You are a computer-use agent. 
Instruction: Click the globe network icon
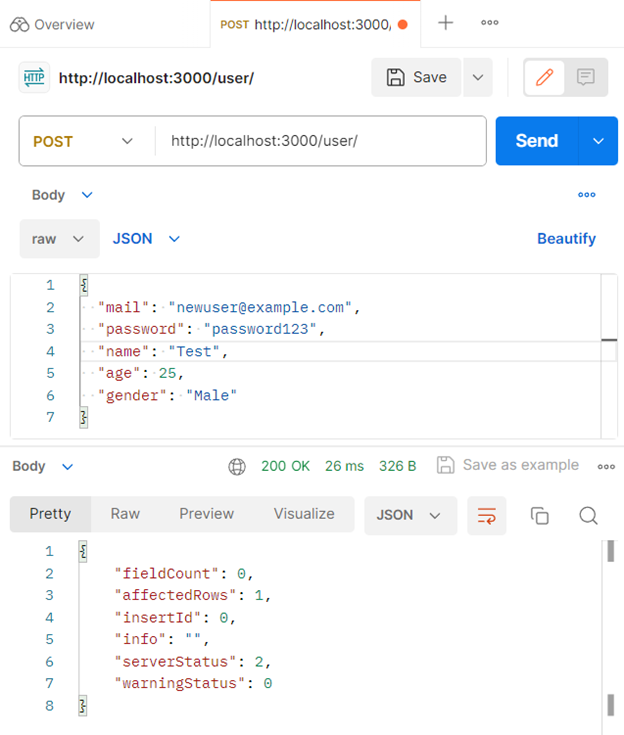237,466
